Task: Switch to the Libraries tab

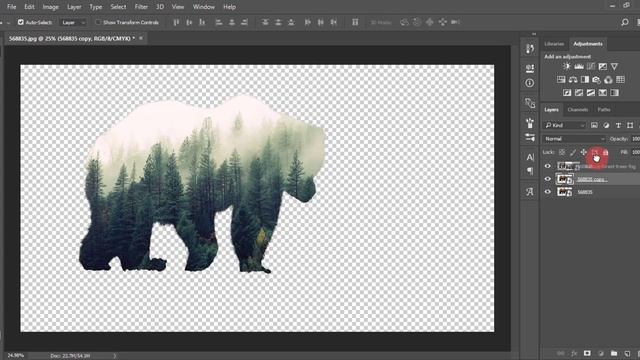Action: 554,44
